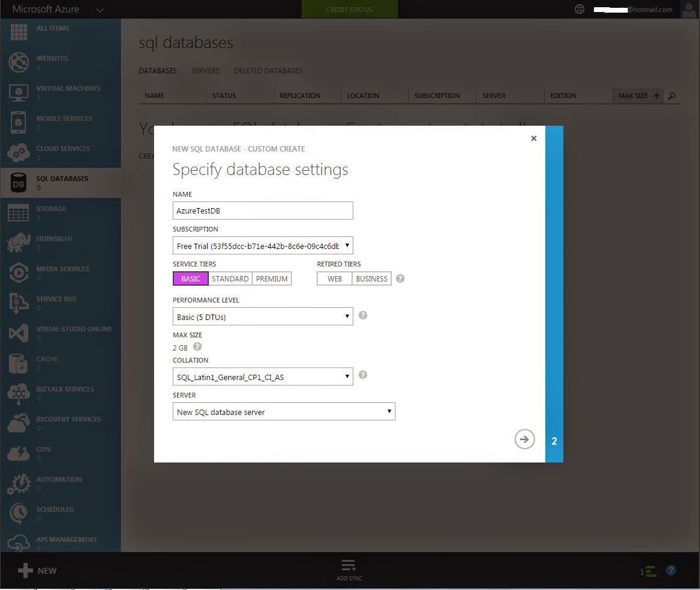Click the database Name input field
Screen dimensions: 700x590
[263, 210]
